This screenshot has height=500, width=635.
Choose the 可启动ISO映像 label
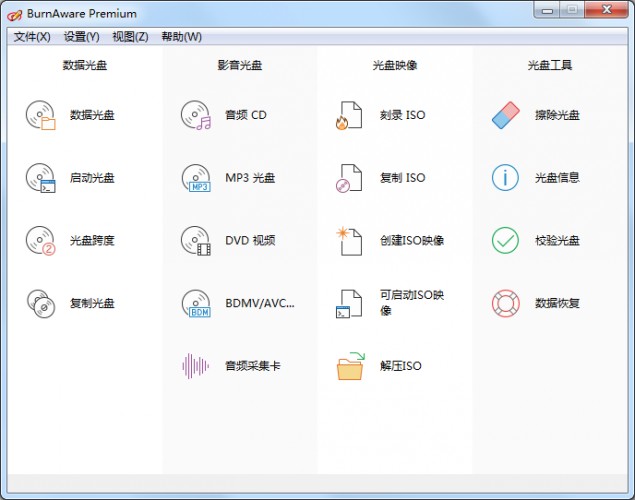pos(412,303)
